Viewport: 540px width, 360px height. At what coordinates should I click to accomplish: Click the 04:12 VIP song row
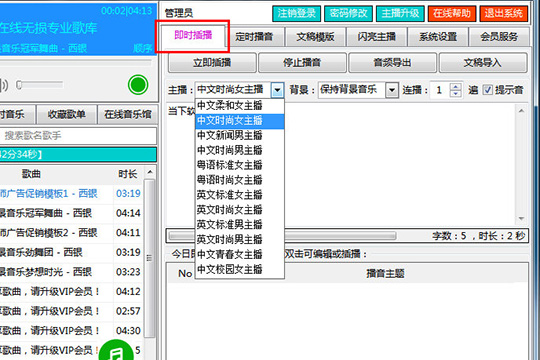click(x=72, y=292)
